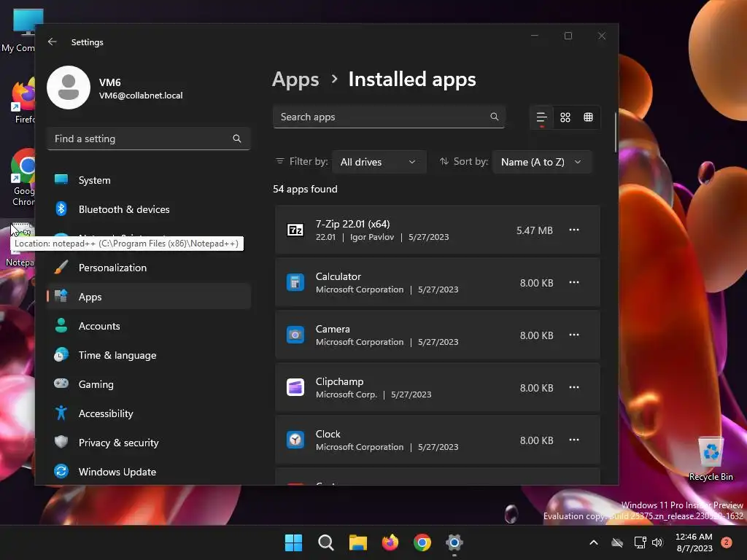Click the 5.47 MB size value
747x560 pixels.
(535, 230)
